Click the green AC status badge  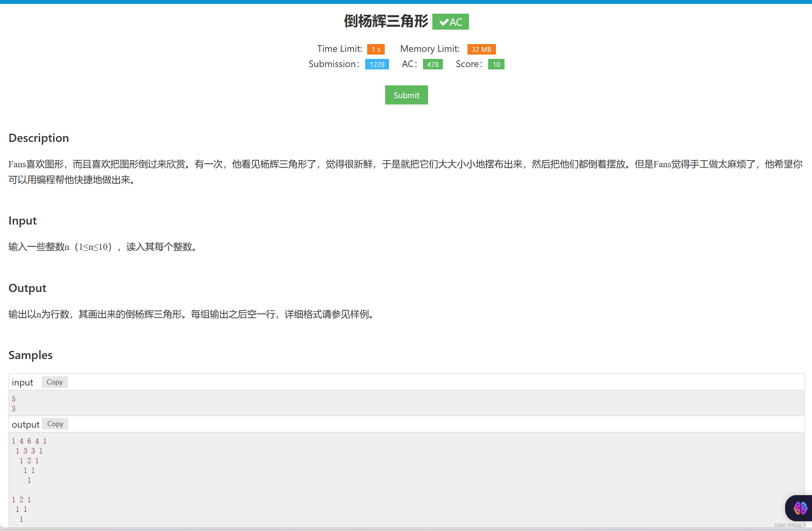click(450, 22)
